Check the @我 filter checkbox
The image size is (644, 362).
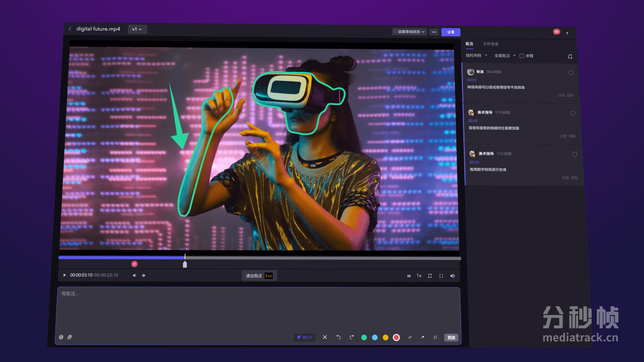522,56
